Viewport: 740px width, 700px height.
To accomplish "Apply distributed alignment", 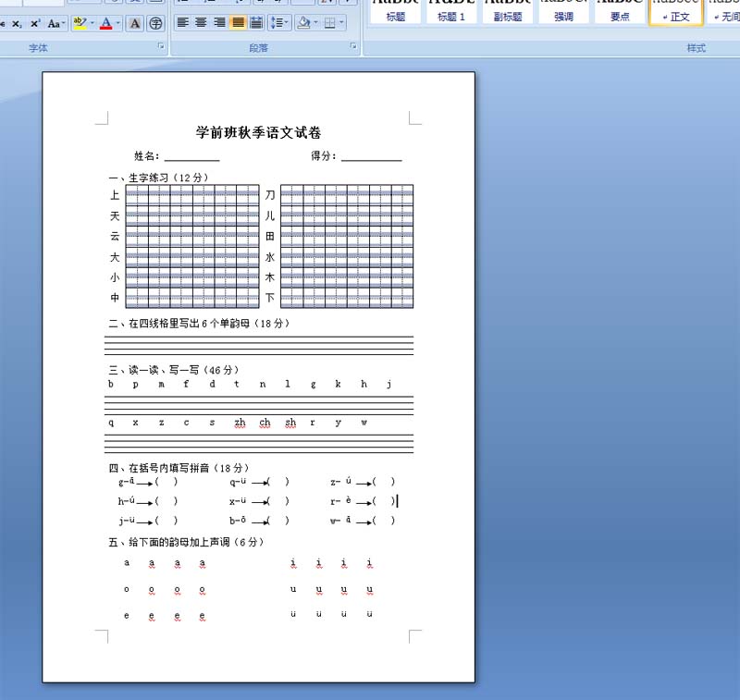I will [256, 22].
